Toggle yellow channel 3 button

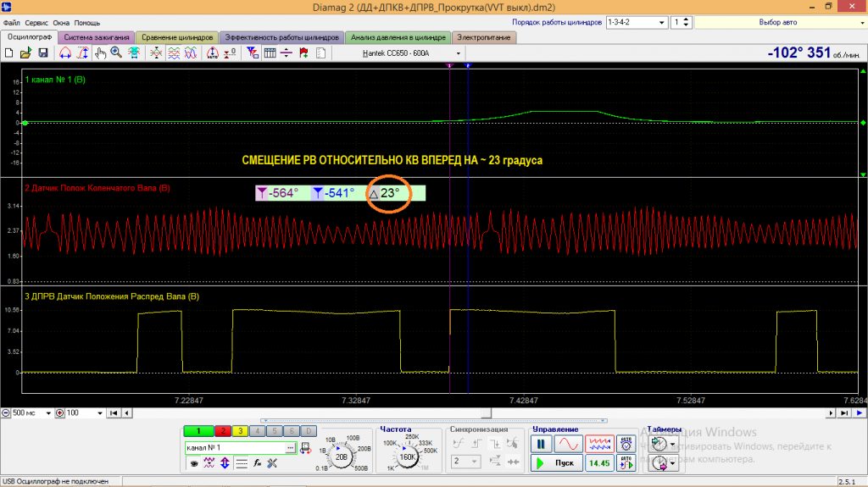240,431
